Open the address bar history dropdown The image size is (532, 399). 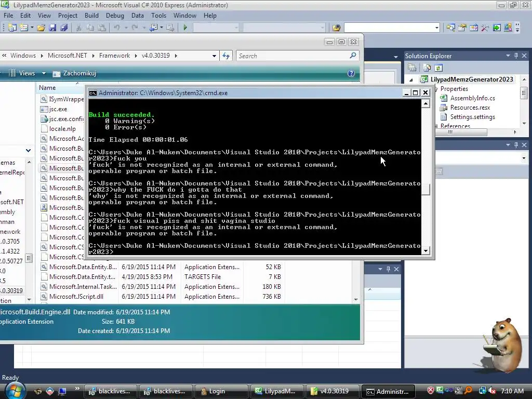(x=214, y=56)
